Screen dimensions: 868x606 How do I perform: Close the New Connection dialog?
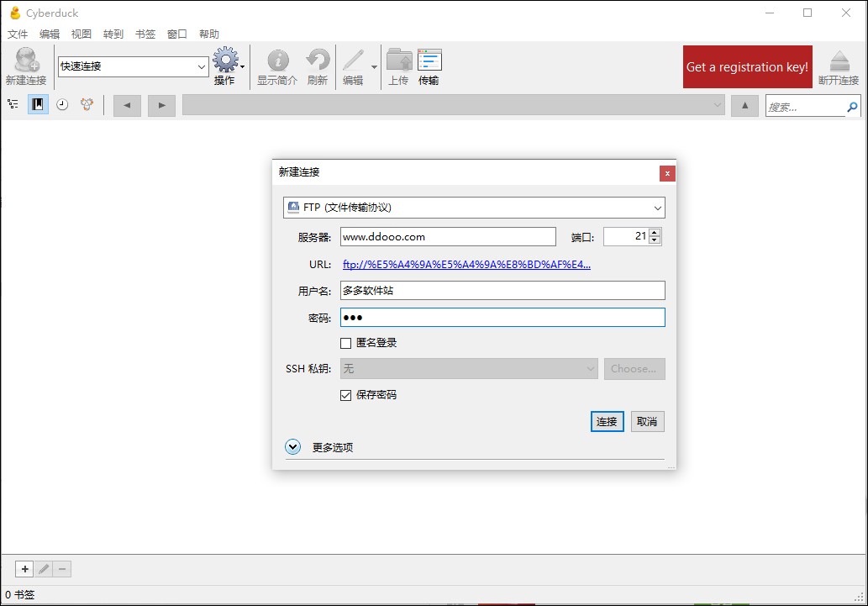pos(667,173)
